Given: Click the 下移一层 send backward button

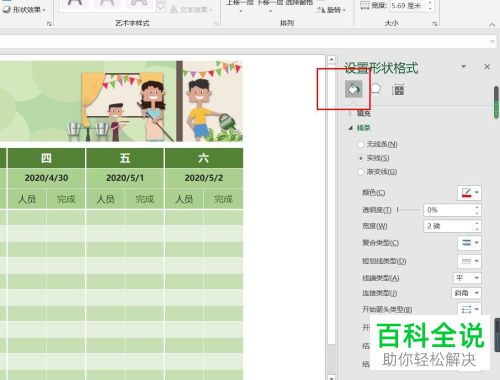Looking at the screenshot, I should point(270,4).
